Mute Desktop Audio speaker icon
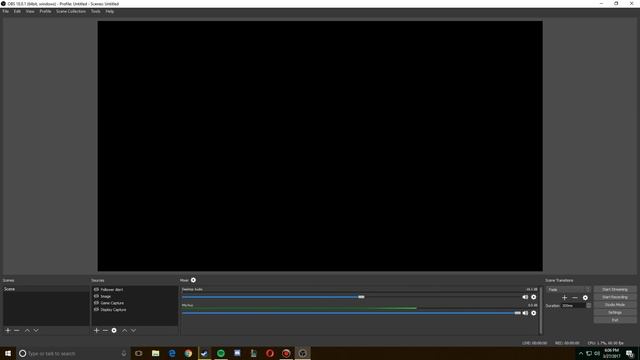The height and width of the screenshot is (360, 640). point(525,297)
